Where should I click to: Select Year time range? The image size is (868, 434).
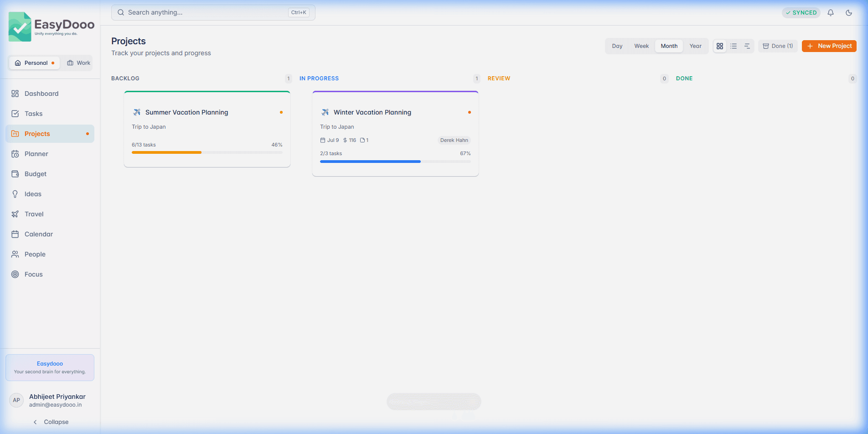[695, 46]
